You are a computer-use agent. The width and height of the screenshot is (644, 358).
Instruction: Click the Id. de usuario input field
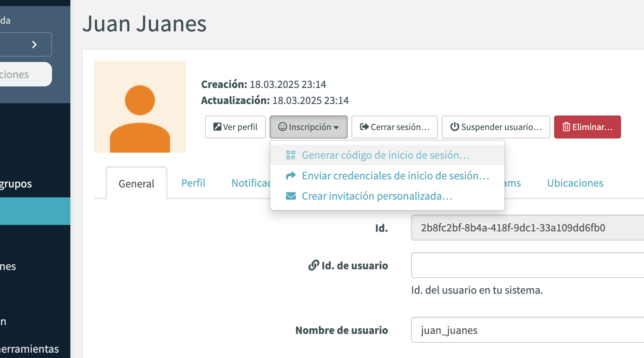point(527,265)
